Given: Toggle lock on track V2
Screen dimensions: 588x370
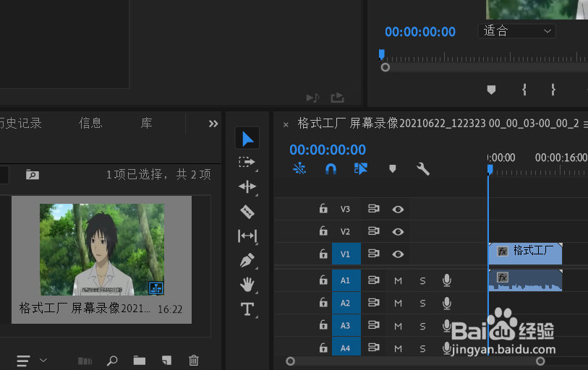Looking at the screenshot, I should 323,231.
